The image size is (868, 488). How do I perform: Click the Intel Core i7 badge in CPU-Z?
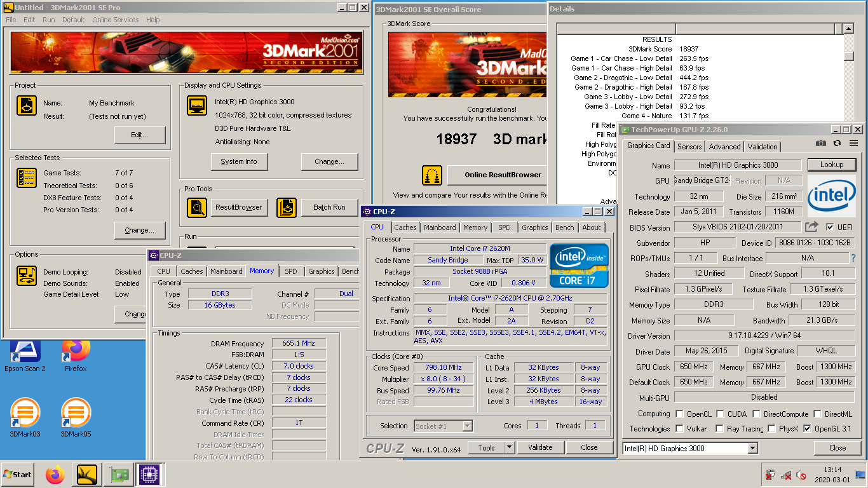point(579,265)
